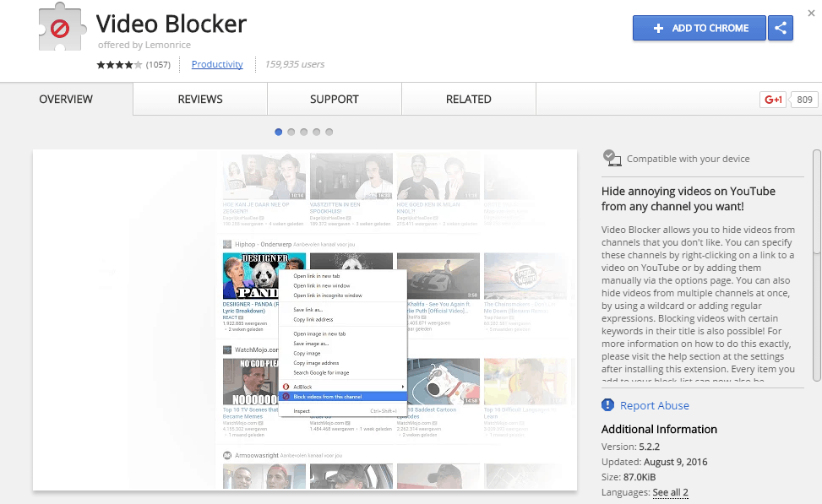Switch to the Related tab
This screenshot has height=504, width=822.
pos(469,99)
